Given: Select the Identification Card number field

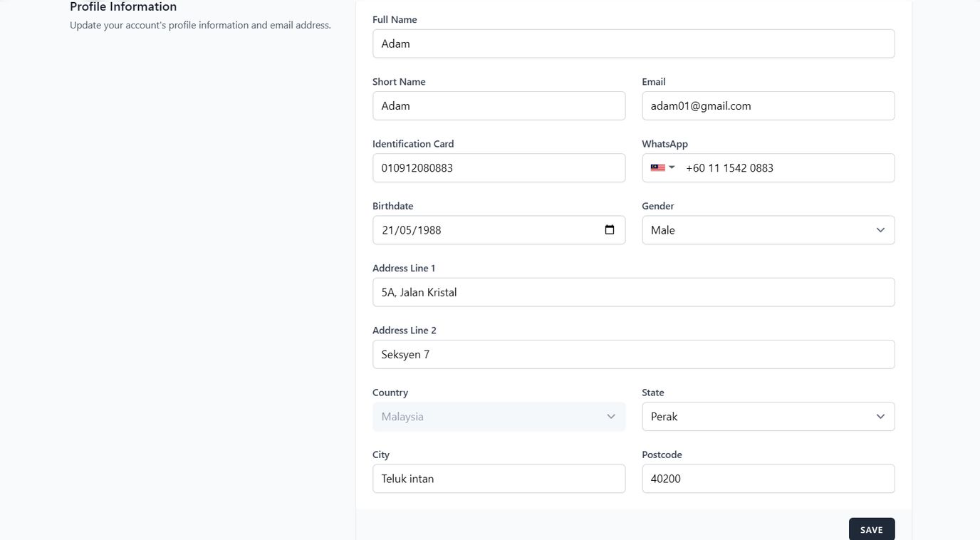Looking at the screenshot, I should coord(499,168).
